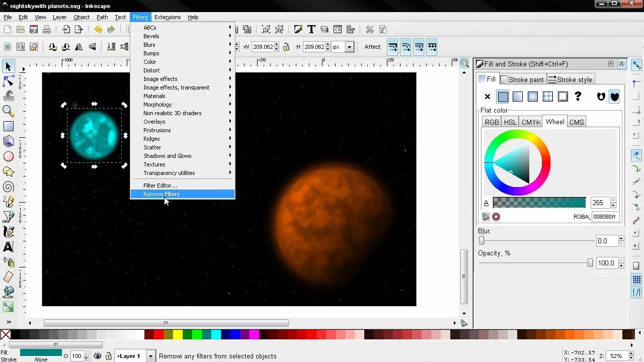Image resolution: width=644 pixels, height=362 pixels.
Task: Click the Import icon in toolbar
Action: point(66,30)
